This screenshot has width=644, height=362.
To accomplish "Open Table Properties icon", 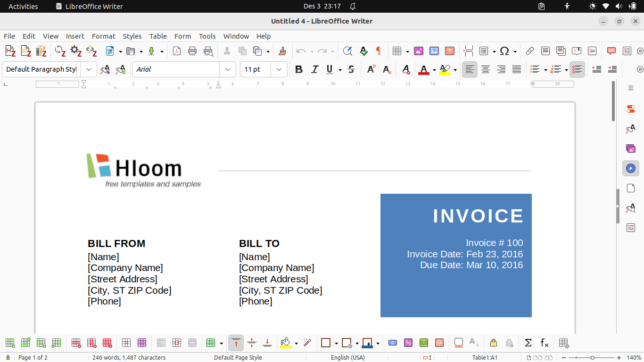I will (563, 343).
